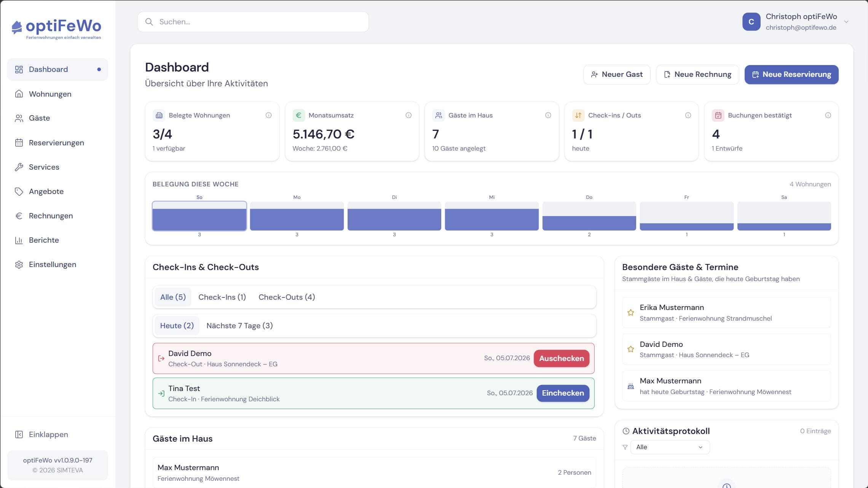Viewport: 868px width, 488px height.
Task: Show info for Monatsumsatz card
Action: [408, 115]
